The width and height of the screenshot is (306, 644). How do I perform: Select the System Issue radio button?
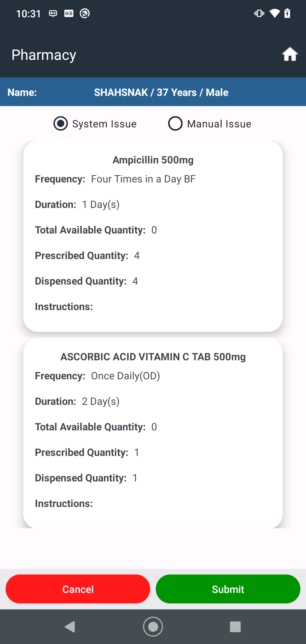pyautogui.click(x=61, y=124)
